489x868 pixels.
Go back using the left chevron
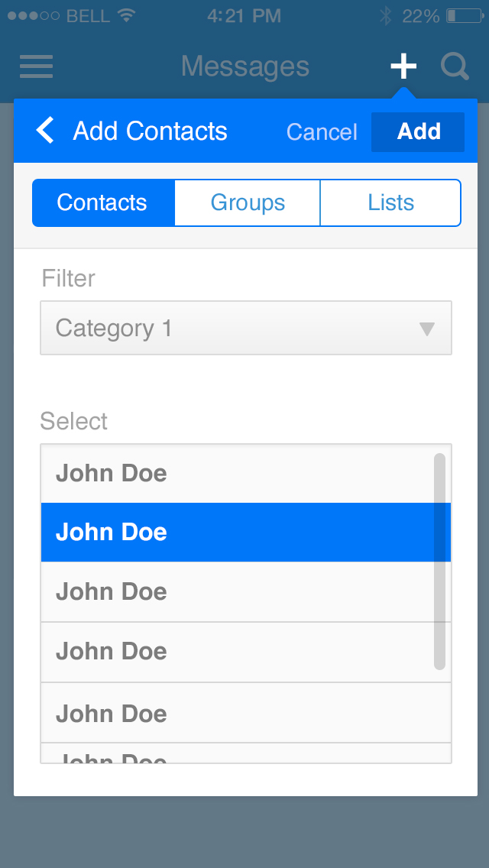[x=46, y=131]
